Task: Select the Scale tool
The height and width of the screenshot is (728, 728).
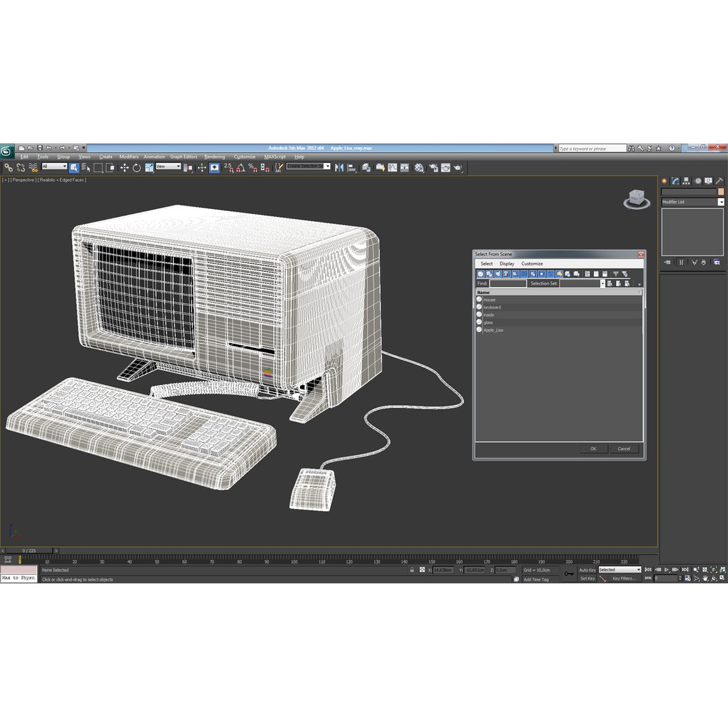Action: coord(149,168)
